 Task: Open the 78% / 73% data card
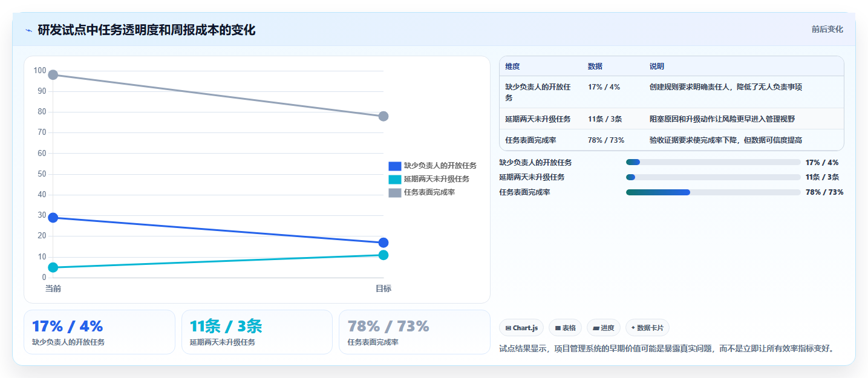tap(414, 332)
